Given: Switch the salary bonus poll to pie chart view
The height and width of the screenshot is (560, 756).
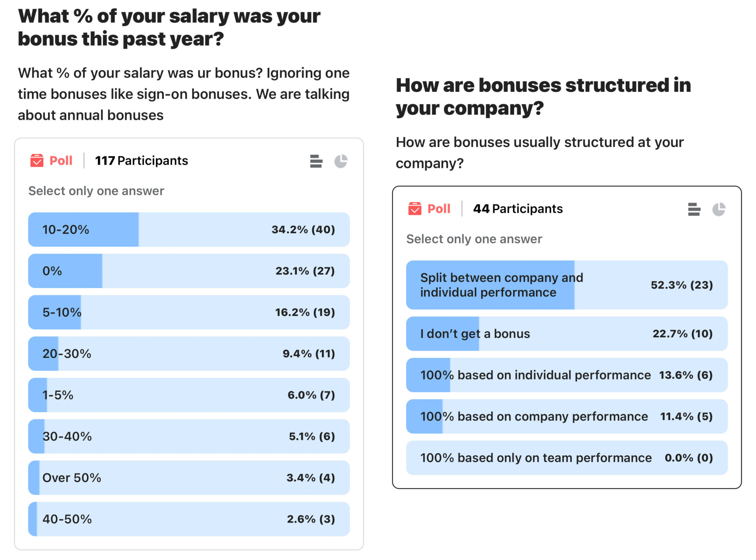Looking at the screenshot, I should (342, 161).
